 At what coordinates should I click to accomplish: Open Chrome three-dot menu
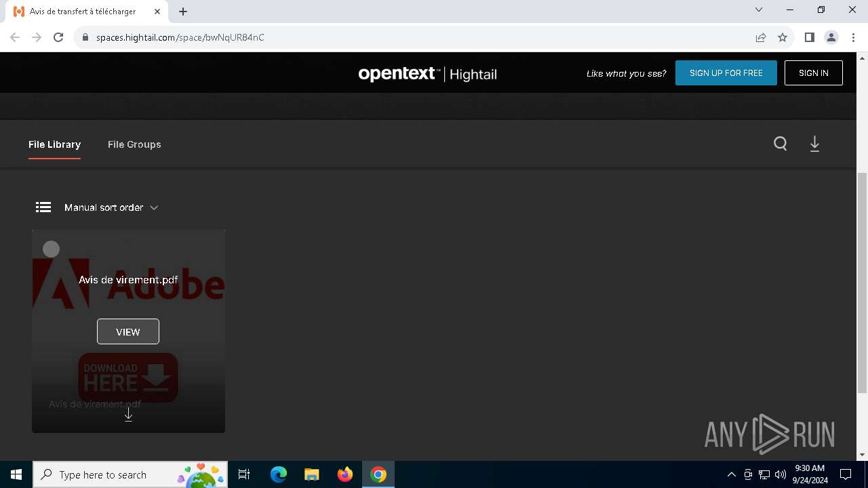(852, 37)
